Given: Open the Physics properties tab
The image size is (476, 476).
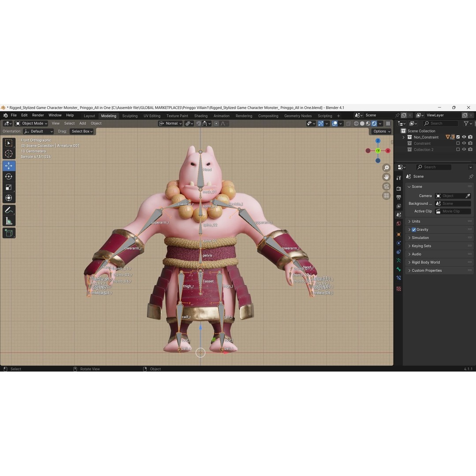Looking at the screenshot, I should pos(398,243).
